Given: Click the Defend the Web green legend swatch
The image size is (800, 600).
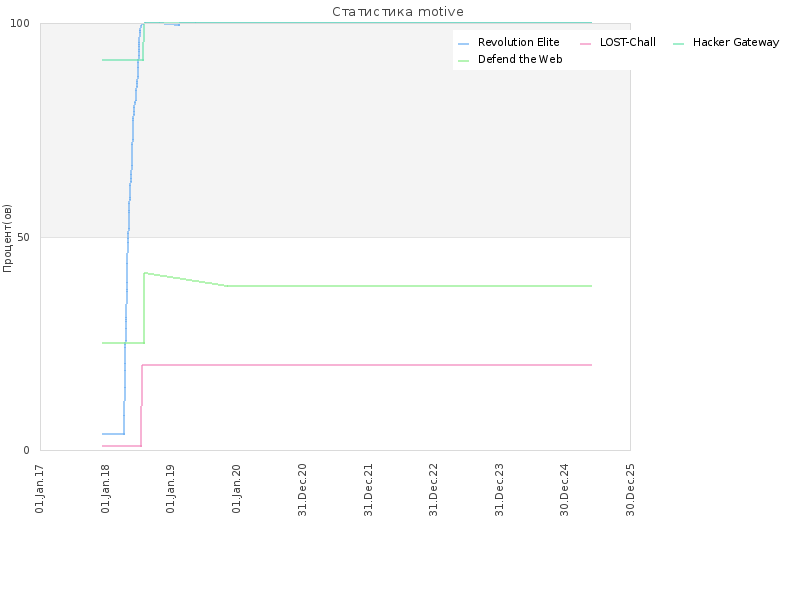Looking at the screenshot, I should coord(463,61).
